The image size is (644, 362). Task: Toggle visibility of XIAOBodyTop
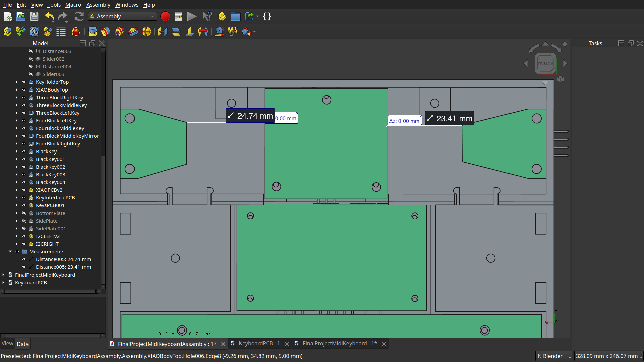click(x=24, y=90)
